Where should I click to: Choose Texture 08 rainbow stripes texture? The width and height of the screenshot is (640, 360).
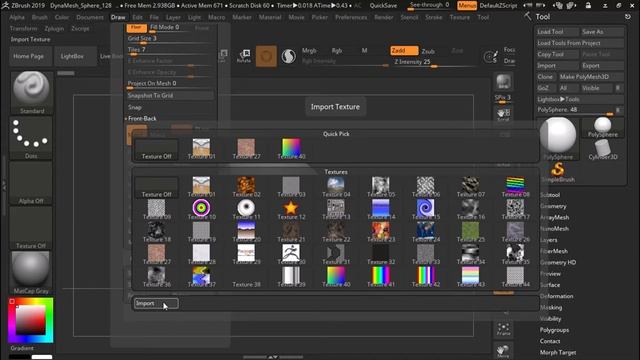(x=516, y=187)
